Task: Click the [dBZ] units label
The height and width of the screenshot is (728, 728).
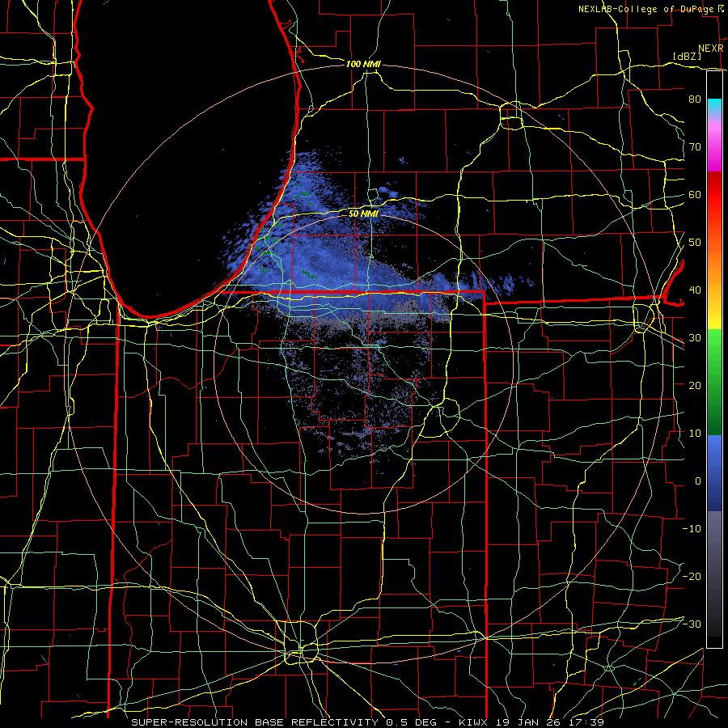Action: click(687, 56)
